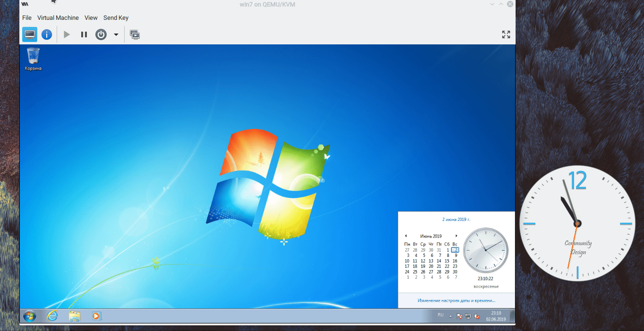The image size is (644, 331).
Task: Pause the virtual machine
Action: click(84, 34)
